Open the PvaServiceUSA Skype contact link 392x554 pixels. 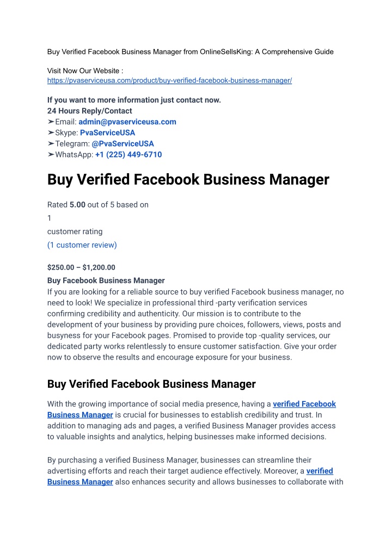[x=107, y=133]
